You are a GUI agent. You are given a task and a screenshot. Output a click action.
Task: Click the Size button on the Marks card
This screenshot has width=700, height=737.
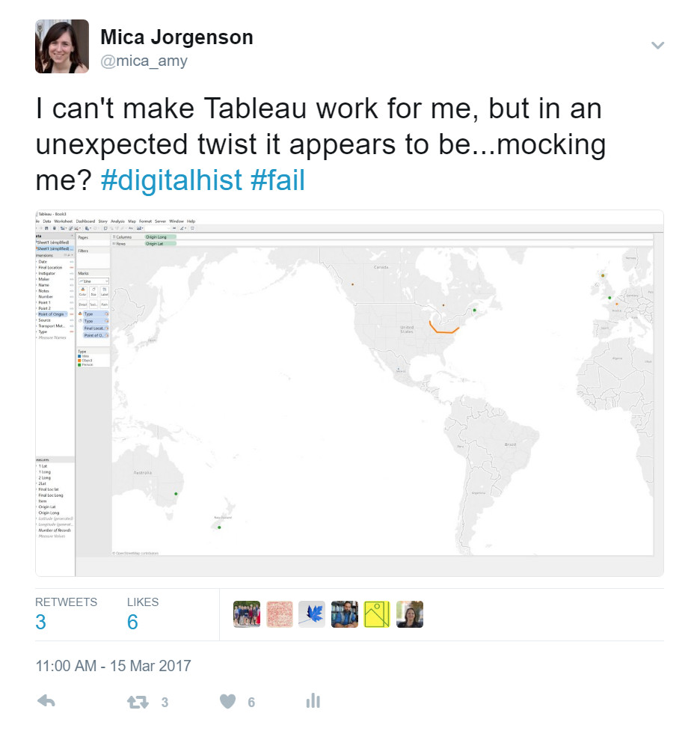[93, 292]
